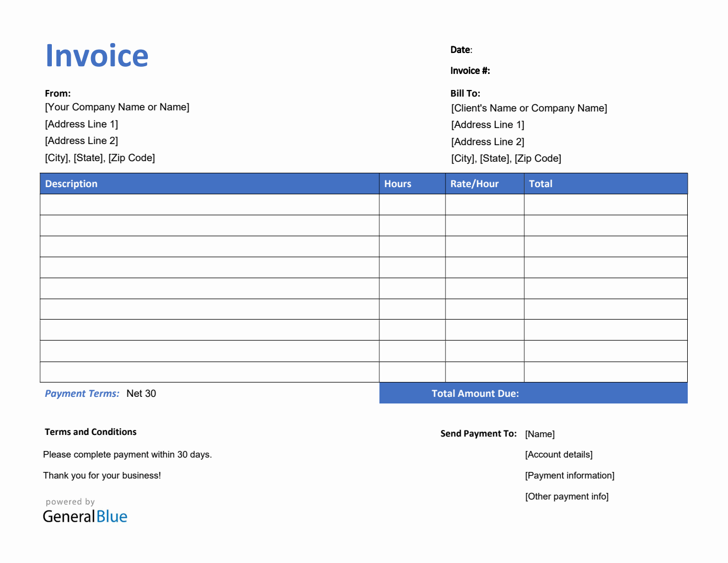This screenshot has width=728, height=563.
Task: Select [Your Company Name or Name] placeholder
Action: point(117,107)
